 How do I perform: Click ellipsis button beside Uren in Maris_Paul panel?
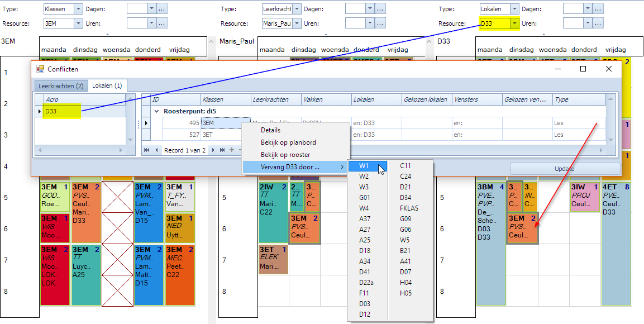[380, 23]
